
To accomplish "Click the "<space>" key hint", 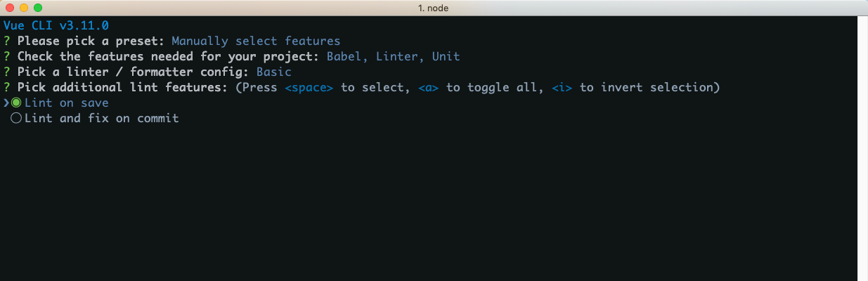I will tap(309, 87).
